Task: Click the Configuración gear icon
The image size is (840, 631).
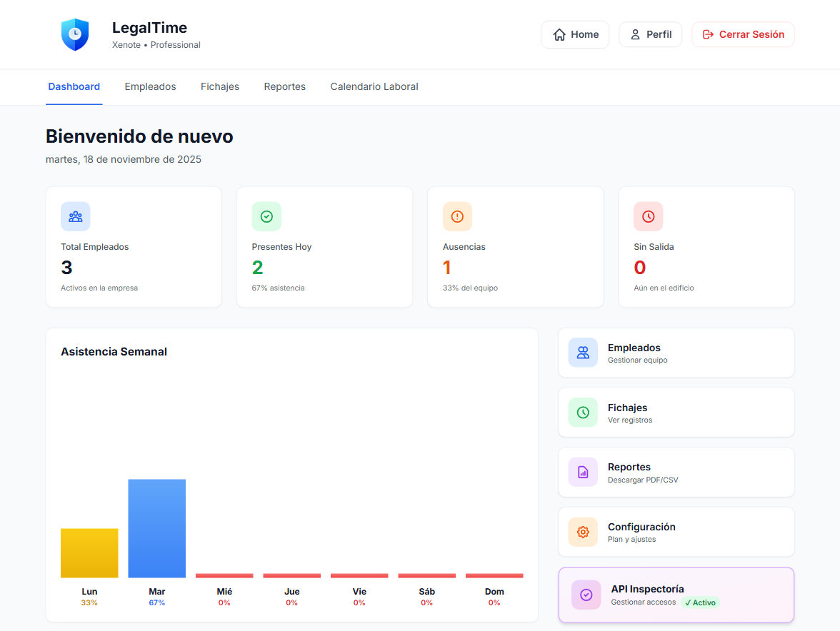Action: click(583, 532)
